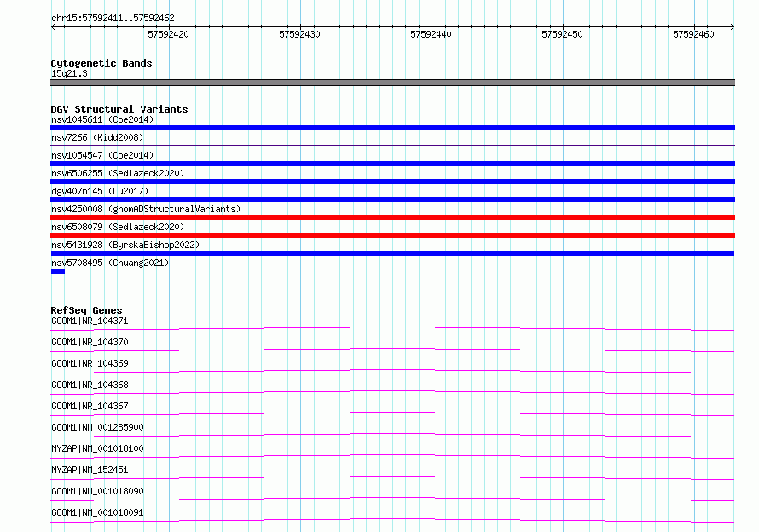The image size is (759, 532).
Task: Click the chr15:57592411..57592462 region label
Action: [113, 18]
